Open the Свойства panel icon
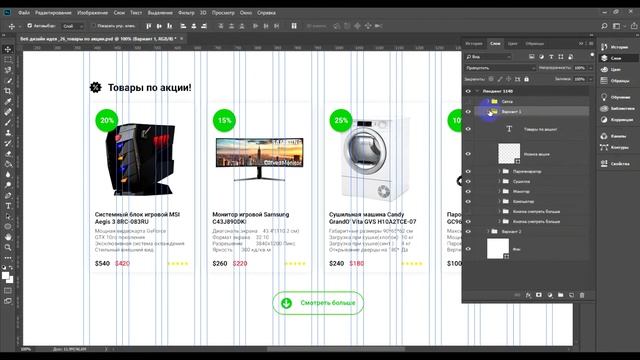This screenshot has height=360, width=640. point(604,164)
